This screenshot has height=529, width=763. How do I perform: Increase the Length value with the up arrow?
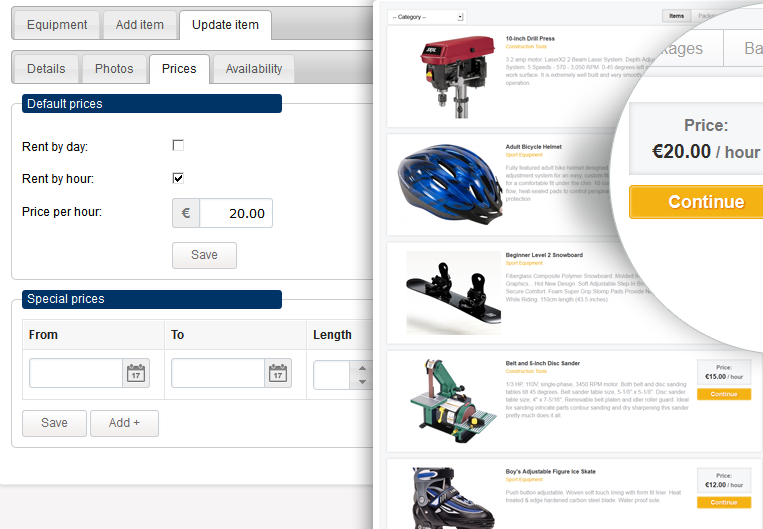coord(362,368)
